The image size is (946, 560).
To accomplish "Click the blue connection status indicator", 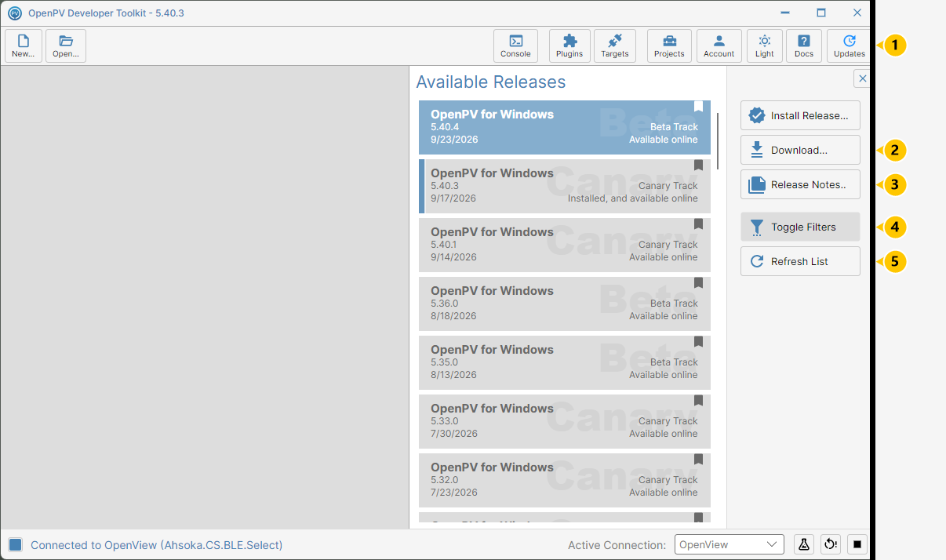I will click(x=16, y=544).
